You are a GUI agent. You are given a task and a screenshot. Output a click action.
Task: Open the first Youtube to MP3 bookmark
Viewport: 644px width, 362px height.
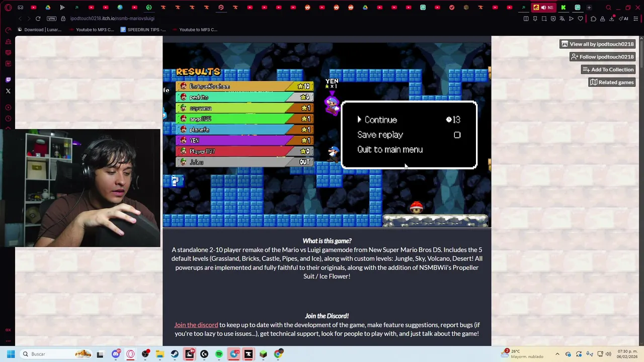[x=92, y=30]
